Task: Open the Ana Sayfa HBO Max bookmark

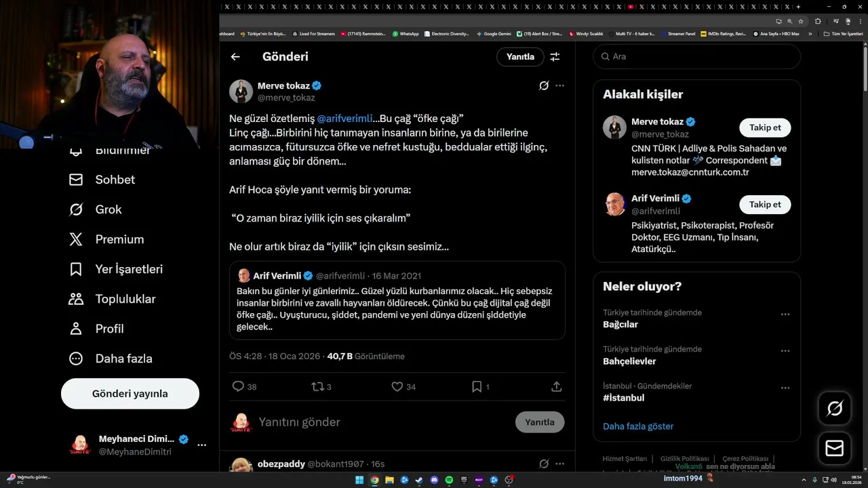Action: [776, 33]
